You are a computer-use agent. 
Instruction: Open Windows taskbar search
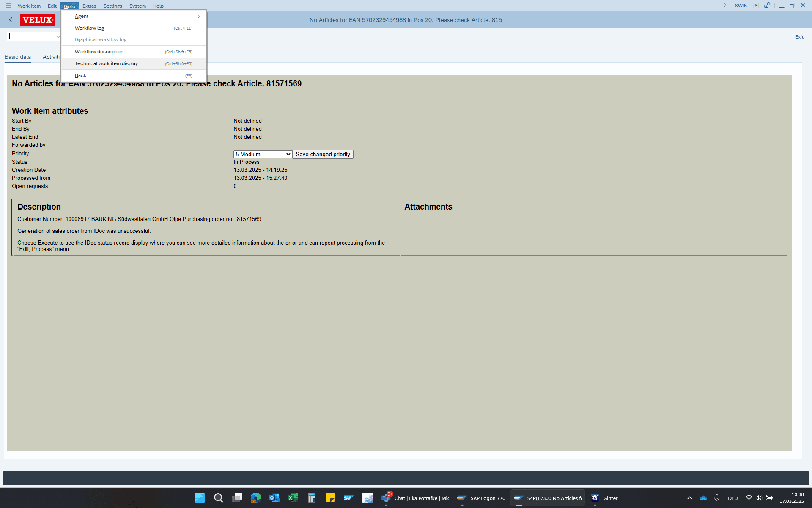pos(218,498)
